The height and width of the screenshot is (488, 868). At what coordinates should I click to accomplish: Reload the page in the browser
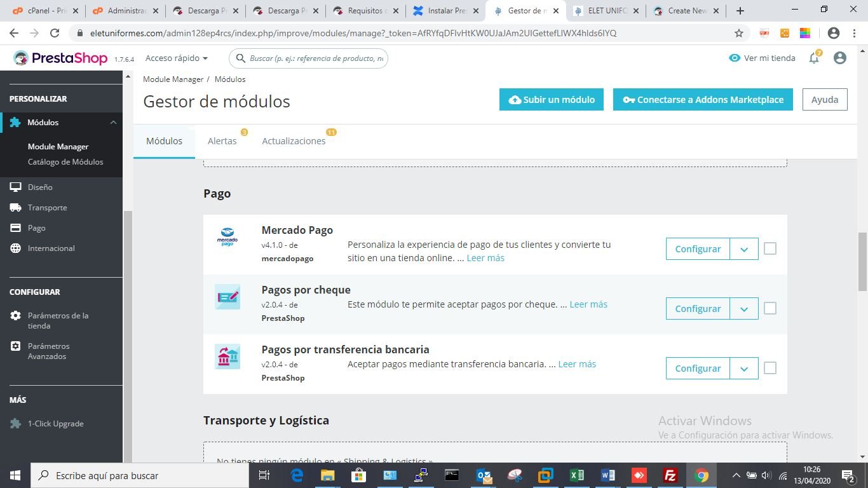coord(55,33)
